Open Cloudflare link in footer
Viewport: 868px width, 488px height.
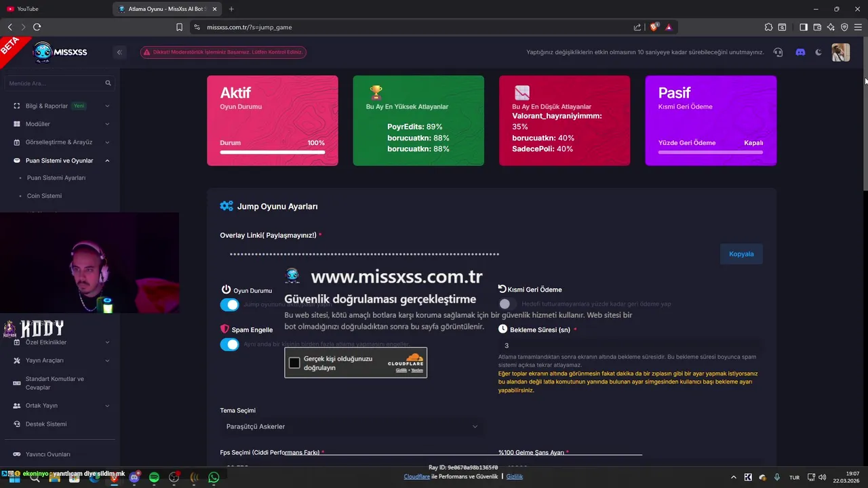(x=417, y=476)
